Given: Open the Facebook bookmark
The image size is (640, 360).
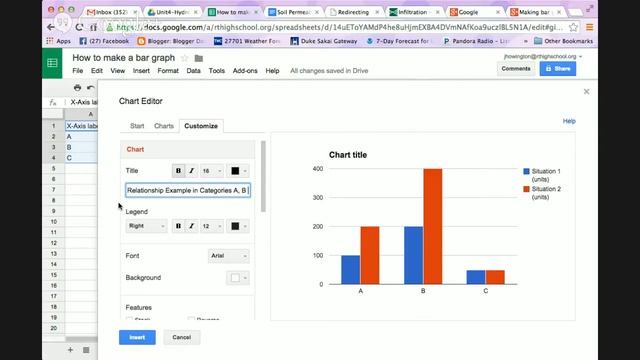Looking at the screenshot, I should (x=104, y=41).
